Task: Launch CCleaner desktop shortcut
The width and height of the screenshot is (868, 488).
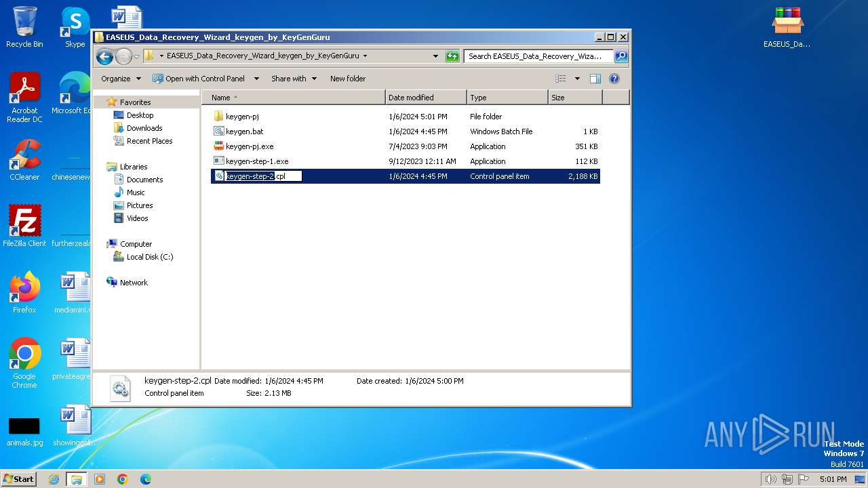Action: pyautogui.click(x=24, y=160)
